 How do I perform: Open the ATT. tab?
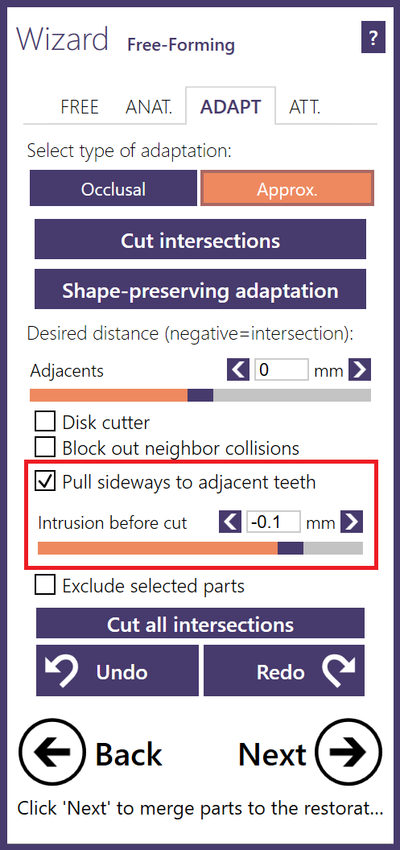(304, 107)
